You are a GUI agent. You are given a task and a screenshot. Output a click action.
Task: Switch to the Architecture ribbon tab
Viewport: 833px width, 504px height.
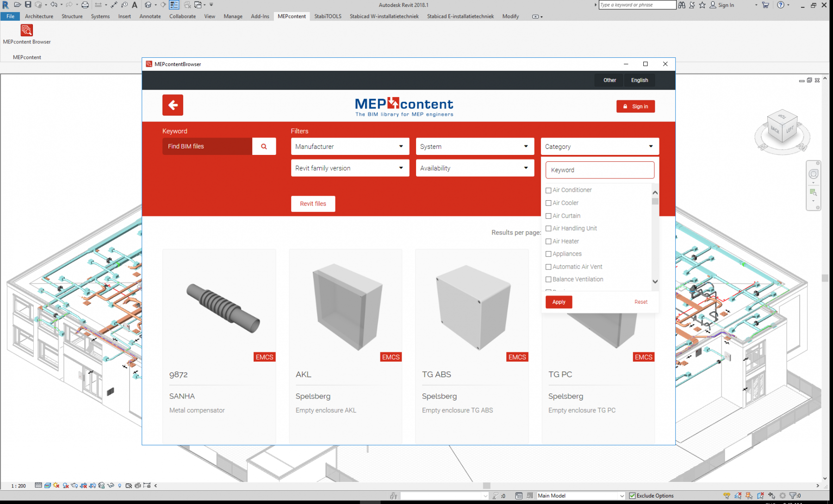[39, 16]
